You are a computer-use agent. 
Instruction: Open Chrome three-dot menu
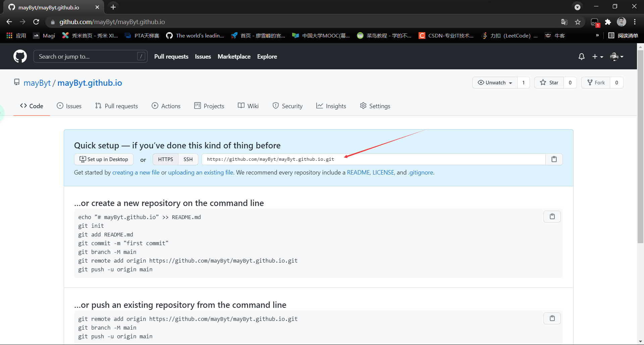635,22
